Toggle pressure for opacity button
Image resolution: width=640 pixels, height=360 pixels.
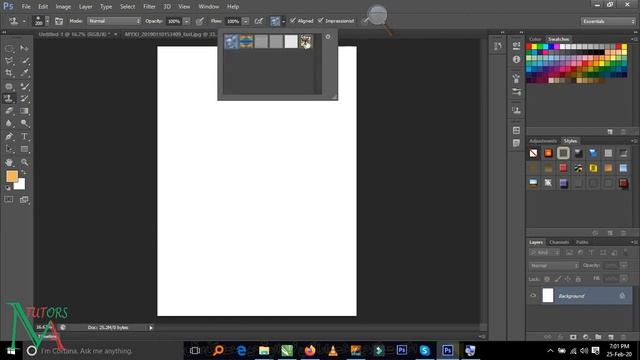coord(200,21)
